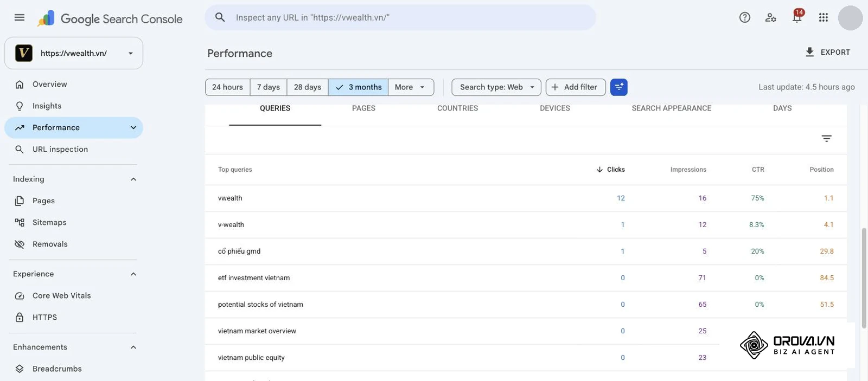Sort by Impressions column header

click(x=688, y=170)
